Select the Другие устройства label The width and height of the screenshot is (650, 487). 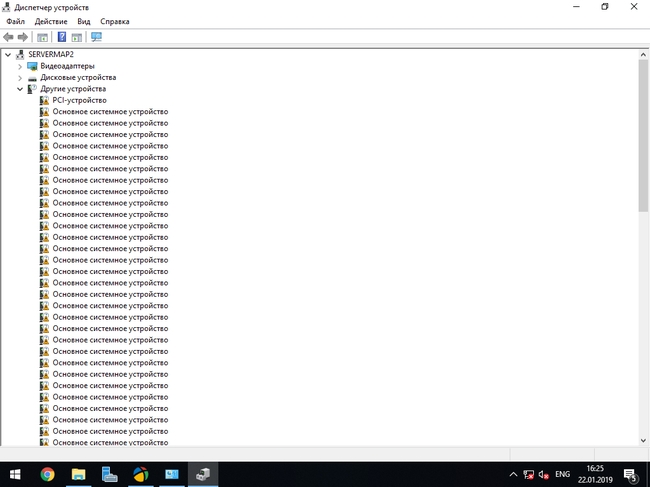pyautogui.click(x=73, y=89)
